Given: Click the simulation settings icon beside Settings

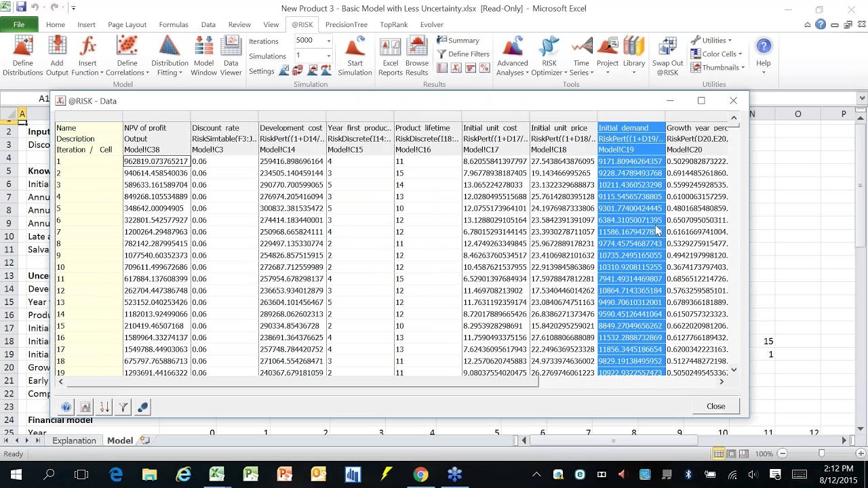Looking at the screenshot, I should point(285,70).
